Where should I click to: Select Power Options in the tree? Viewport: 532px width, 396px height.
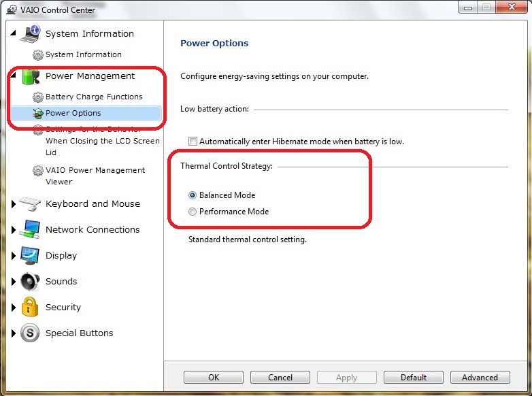[x=86, y=113]
